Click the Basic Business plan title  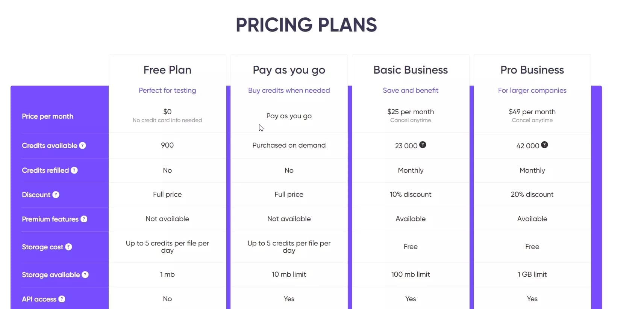point(410,70)
